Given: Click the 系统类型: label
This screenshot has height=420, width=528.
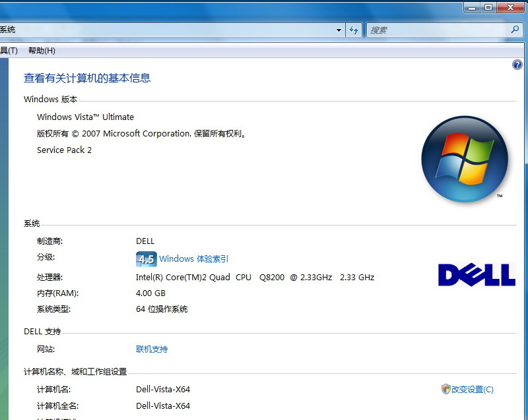Looking at the screenshot, I should [54, 309].
